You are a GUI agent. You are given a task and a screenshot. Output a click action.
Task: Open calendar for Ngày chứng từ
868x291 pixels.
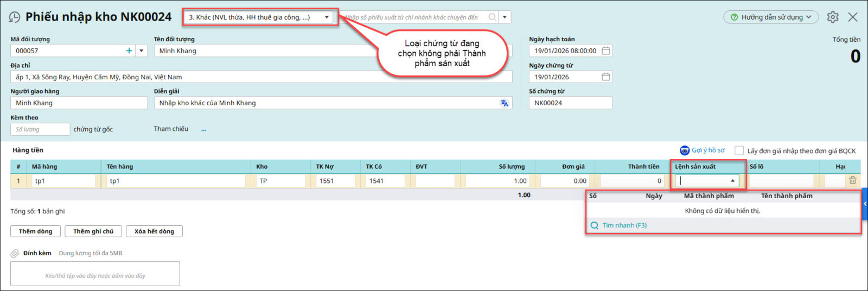pos(606,77)
